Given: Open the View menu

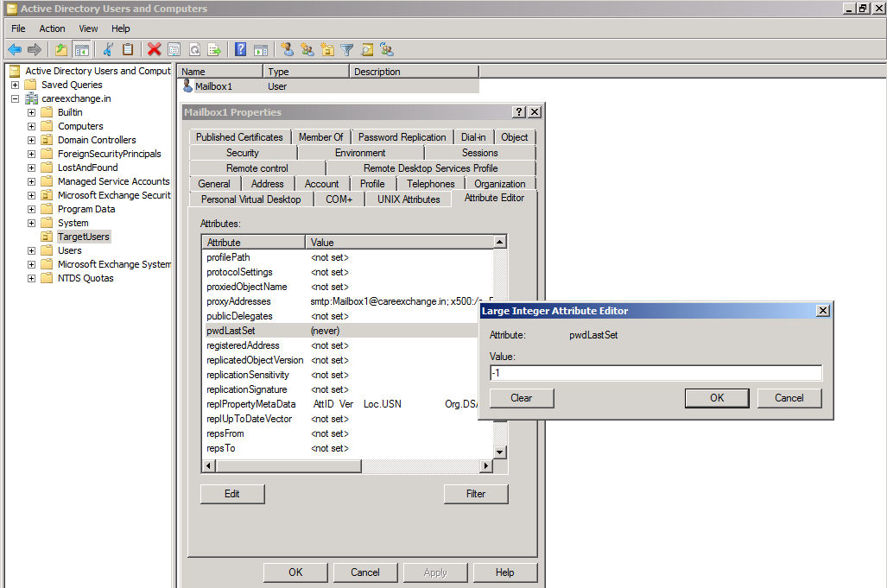Looking at the screenshot, I should tap(88, 28).
